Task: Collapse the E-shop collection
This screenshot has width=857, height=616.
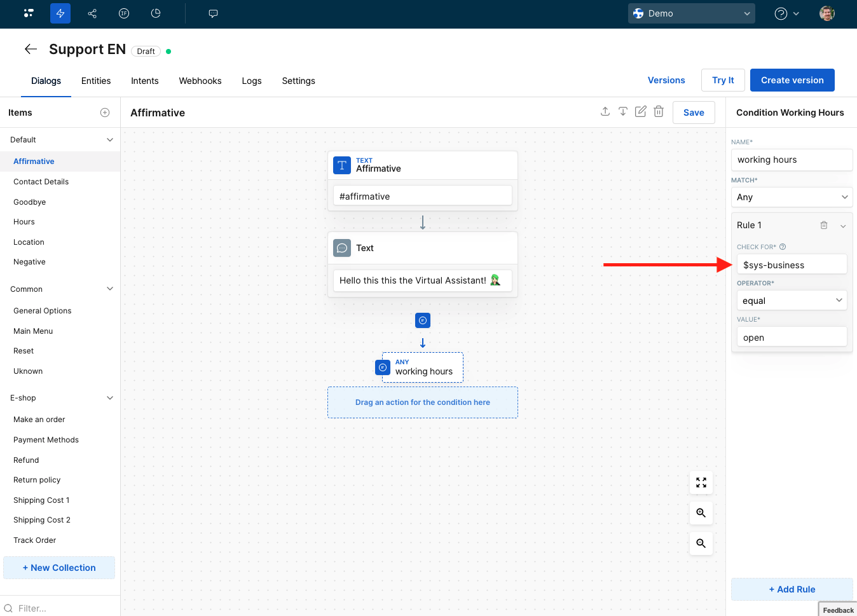Action: point(109,398)
